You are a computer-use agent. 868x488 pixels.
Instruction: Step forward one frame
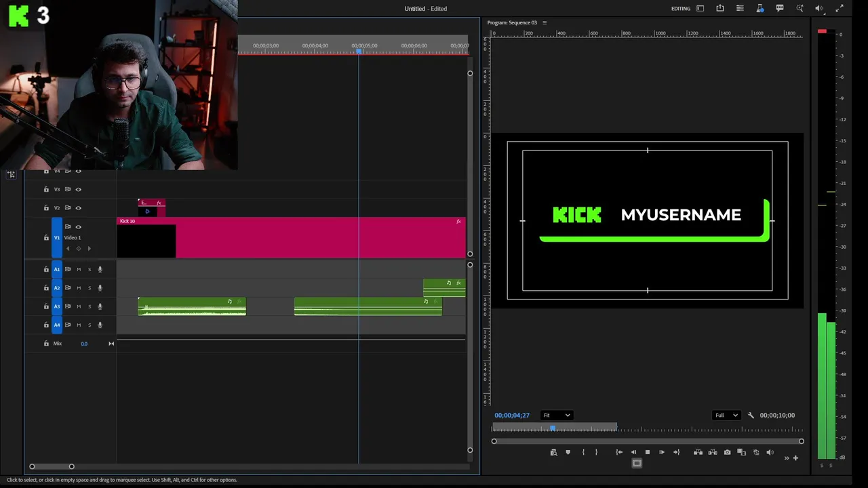pos(662,452)
